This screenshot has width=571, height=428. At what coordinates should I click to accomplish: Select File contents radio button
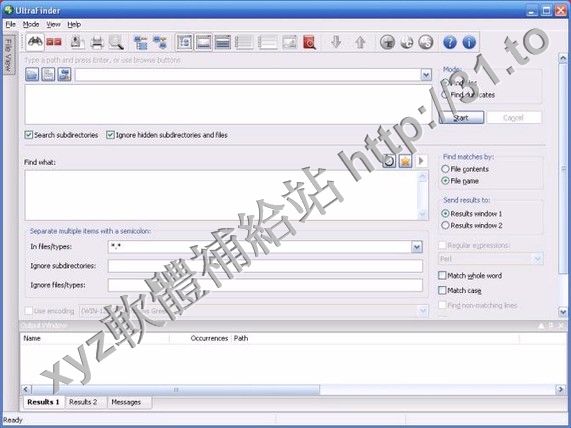[x=445, y=169]
